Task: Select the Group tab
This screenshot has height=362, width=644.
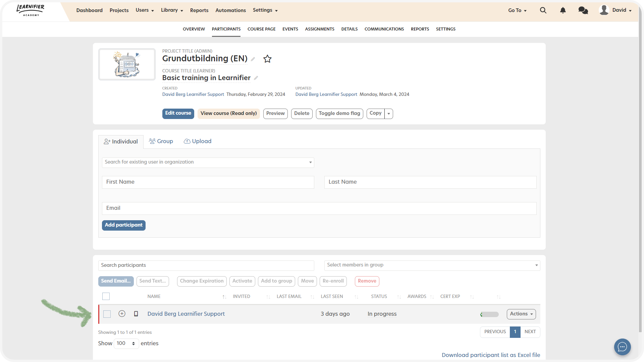Action: click(161, 141)
